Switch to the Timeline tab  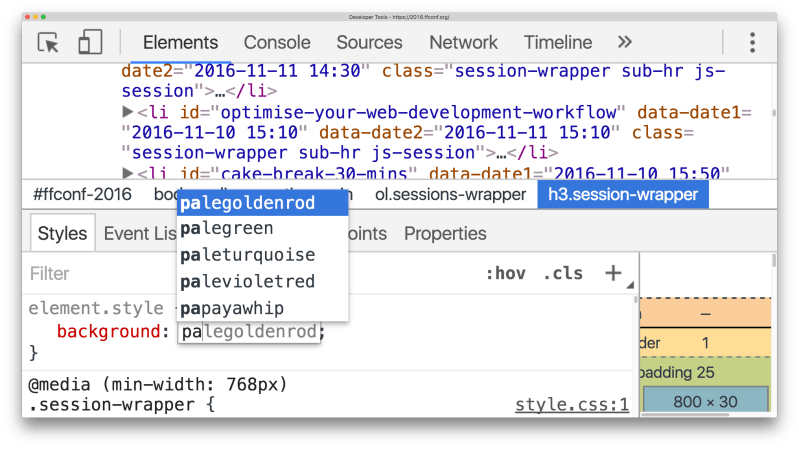click(557, 42)
